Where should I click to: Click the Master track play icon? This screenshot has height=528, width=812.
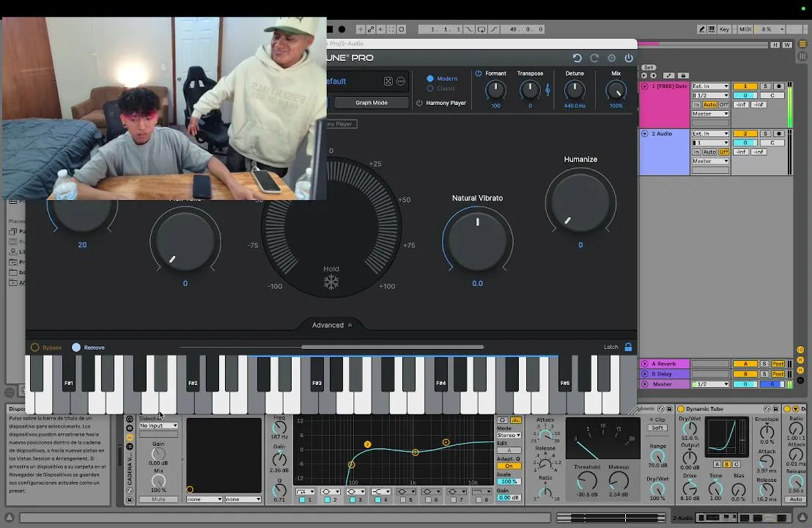click(645, 384)
